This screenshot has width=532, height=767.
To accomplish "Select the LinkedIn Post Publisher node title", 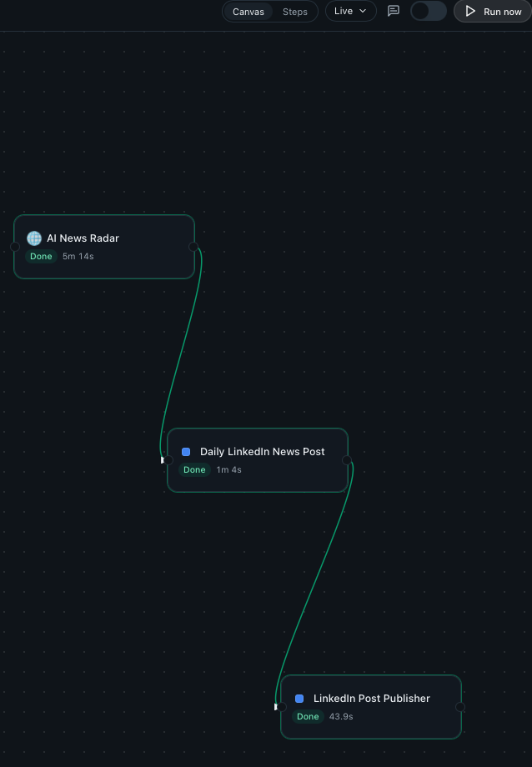I will click(372, 699).
